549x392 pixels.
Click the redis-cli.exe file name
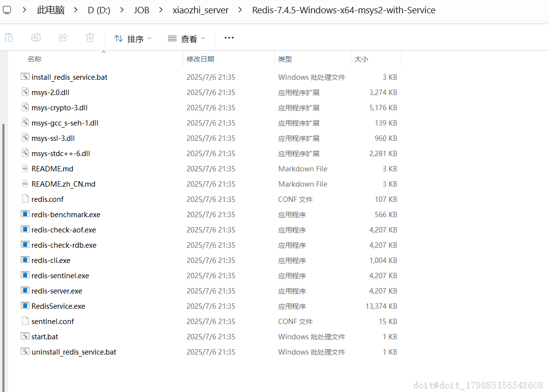pyautogui.click(x=51, y=261)
